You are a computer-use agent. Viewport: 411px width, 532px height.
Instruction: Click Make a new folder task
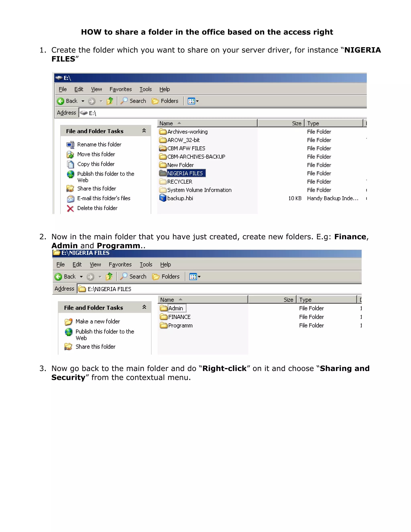point(97,322)
